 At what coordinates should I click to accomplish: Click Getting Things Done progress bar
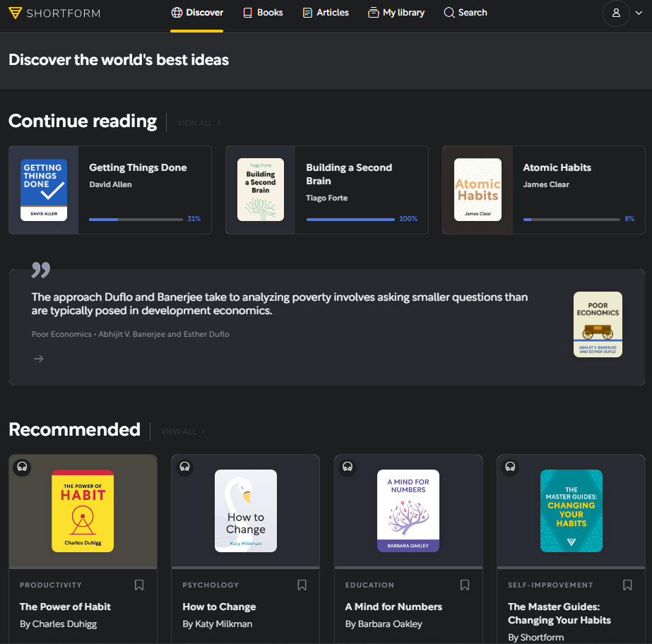pos(136,220)
